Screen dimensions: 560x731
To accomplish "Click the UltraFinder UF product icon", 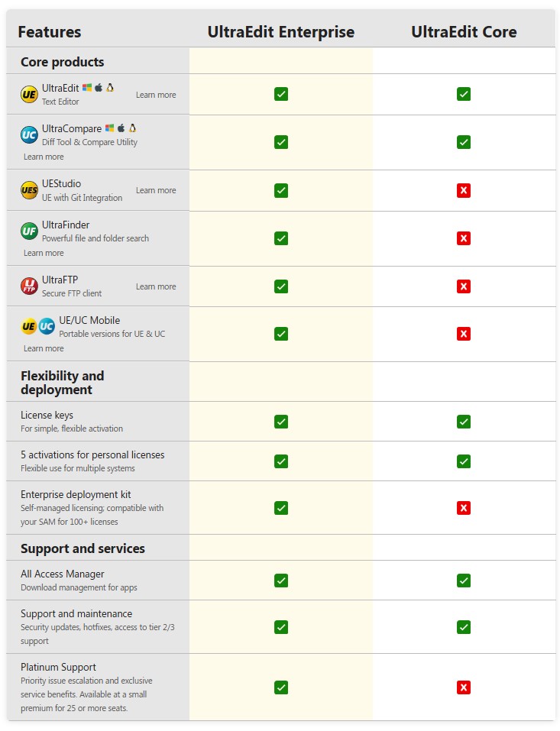I will (29, 231).
